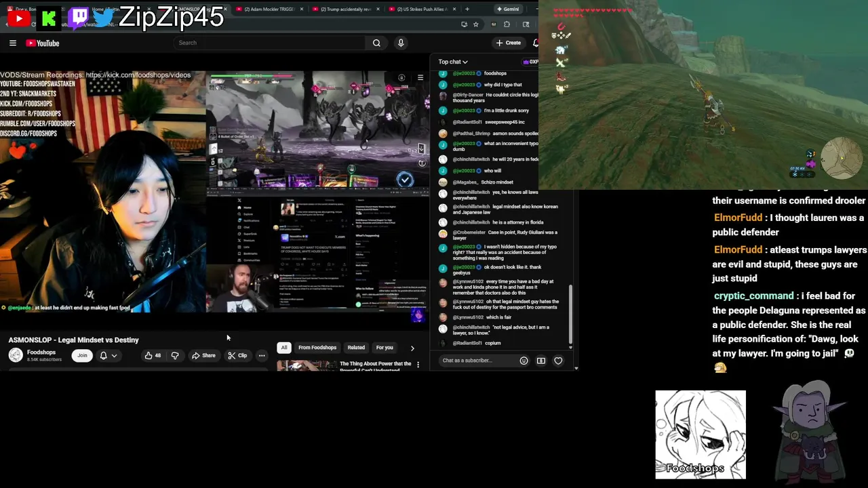
Task: Open The Thing About Power video title
Action: tap(375, 366)
